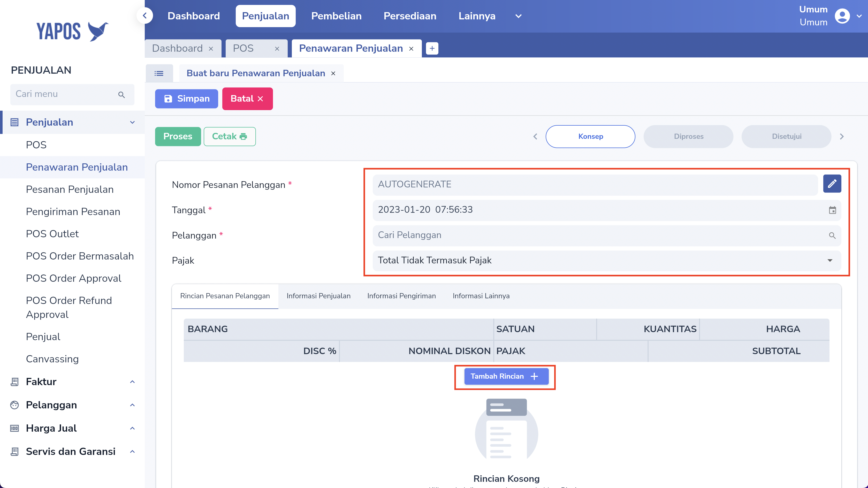Click the Proses button

[x=178, y=136]
